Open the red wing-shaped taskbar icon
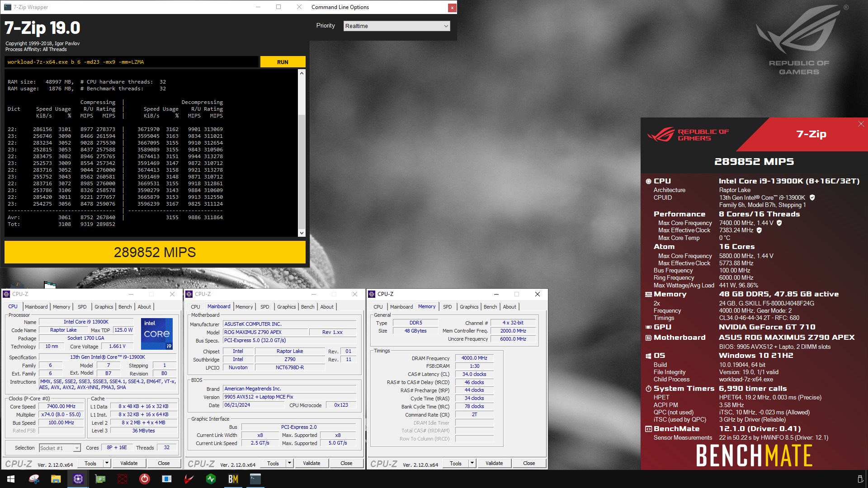The width and height of the screenshot is (868, 488). tap(189, 479)
